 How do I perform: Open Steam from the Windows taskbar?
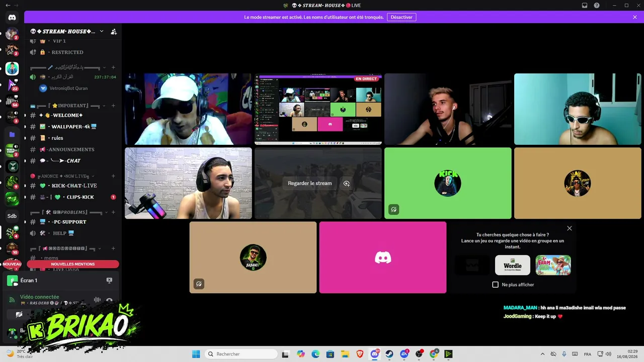(389, 354)
